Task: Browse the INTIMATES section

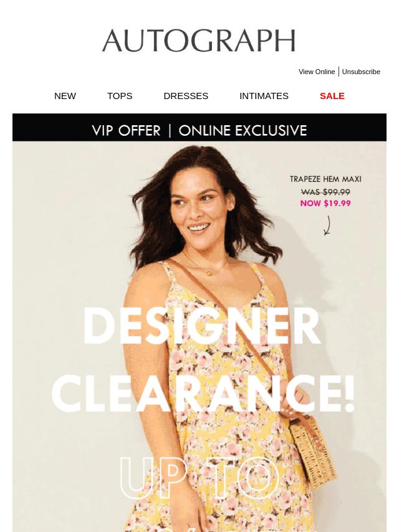Action: click(264, 96)
